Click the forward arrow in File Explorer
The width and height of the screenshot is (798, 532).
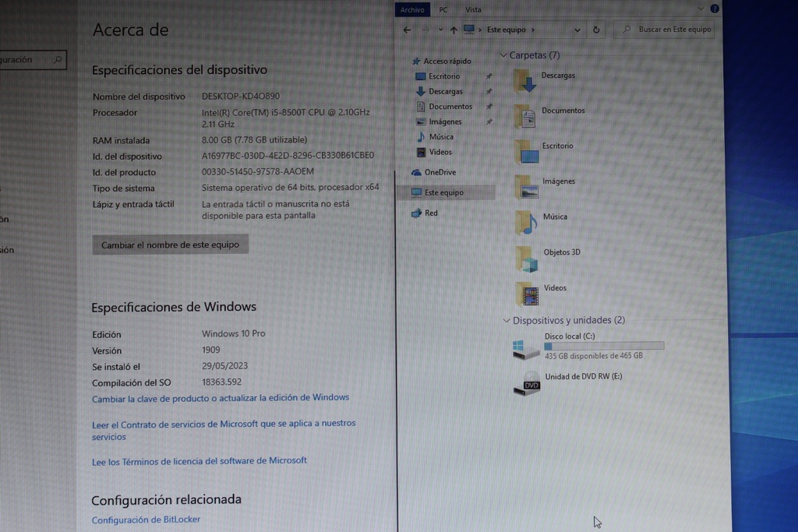(x=425, y=30)
